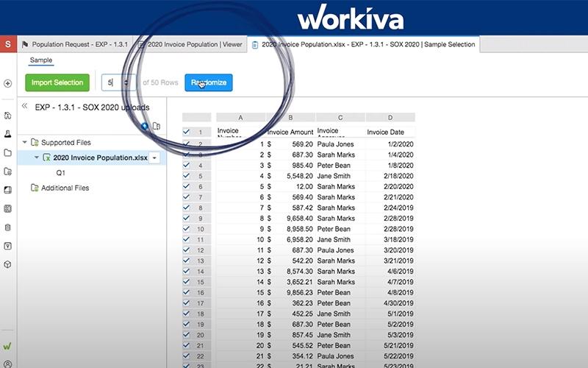Select the Sample sub-tab
This screenshot has height=368, width=588.
pyautogui.click(x=41, y=60)
